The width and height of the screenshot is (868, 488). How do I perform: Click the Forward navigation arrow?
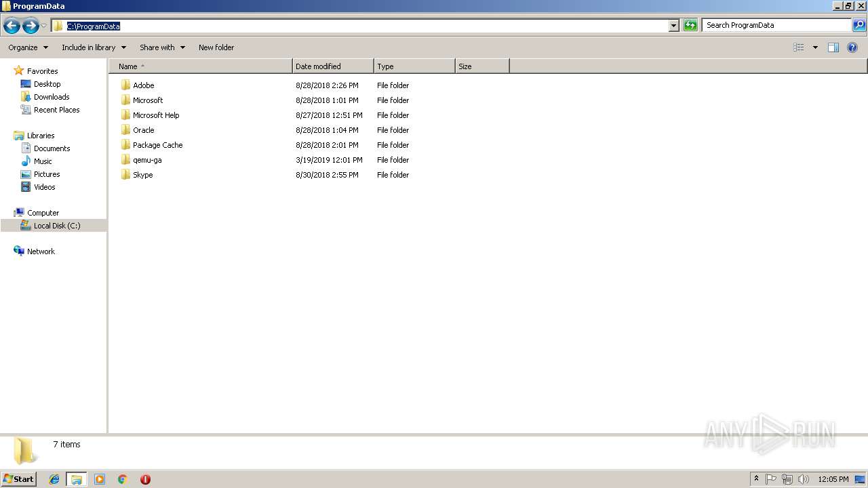pyautogui.click(x=31, y=26)
